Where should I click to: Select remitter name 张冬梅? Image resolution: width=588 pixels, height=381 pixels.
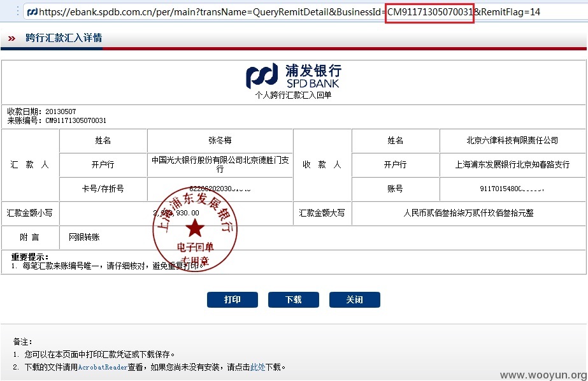point(220,140)
